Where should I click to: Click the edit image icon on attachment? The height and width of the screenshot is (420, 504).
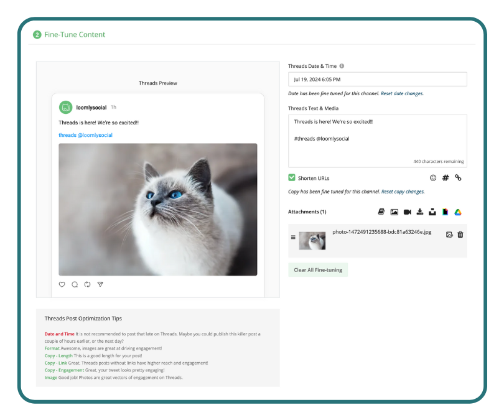[449, 235]
